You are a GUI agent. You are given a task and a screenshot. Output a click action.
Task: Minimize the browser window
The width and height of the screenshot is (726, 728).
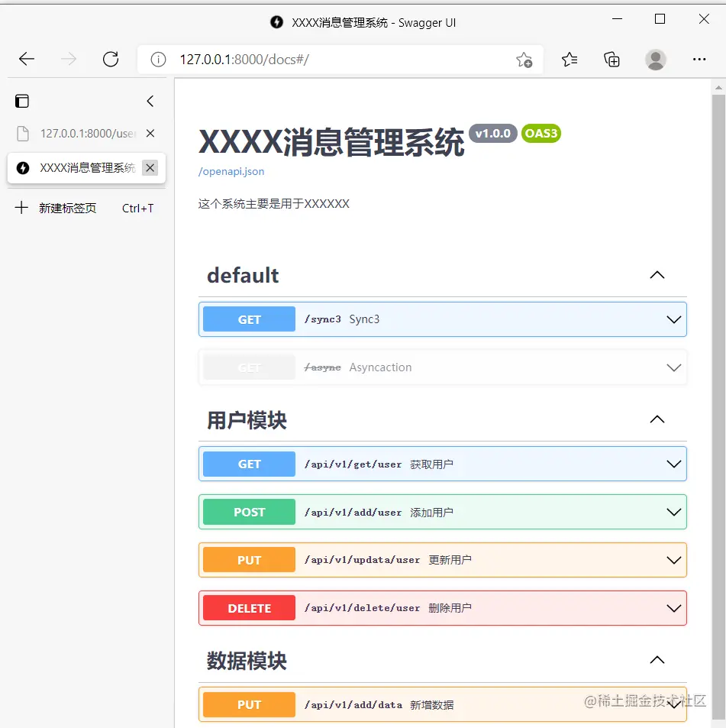(617, 19)
